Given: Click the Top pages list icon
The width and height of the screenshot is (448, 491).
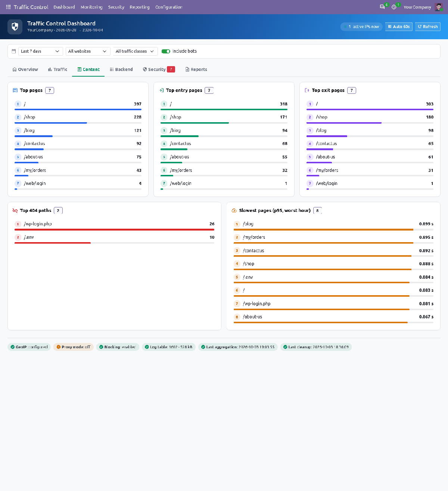Looking at the screenshot, I should [15, 90].
